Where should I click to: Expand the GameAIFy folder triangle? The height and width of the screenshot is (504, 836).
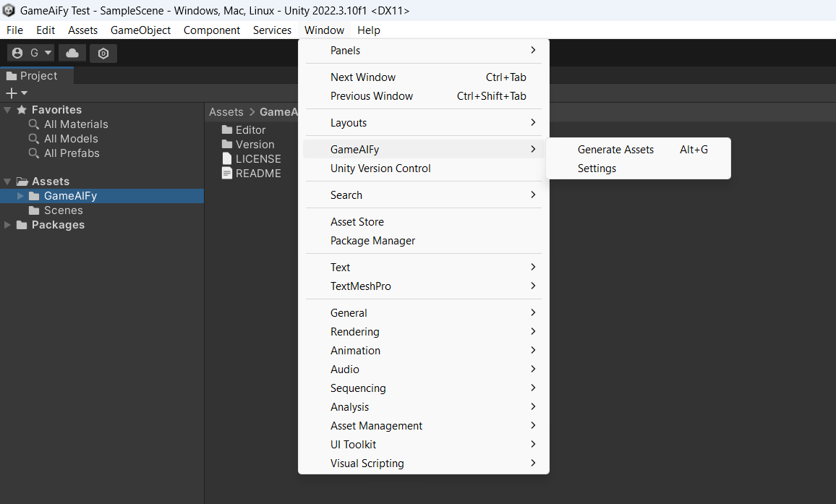coord(20,196)
